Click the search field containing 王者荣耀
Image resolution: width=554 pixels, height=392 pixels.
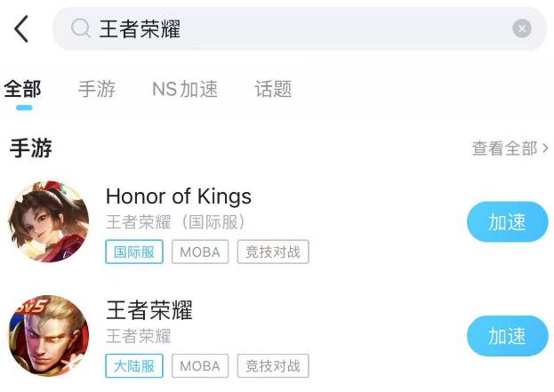pyautogui.click(x=293, y=29)
